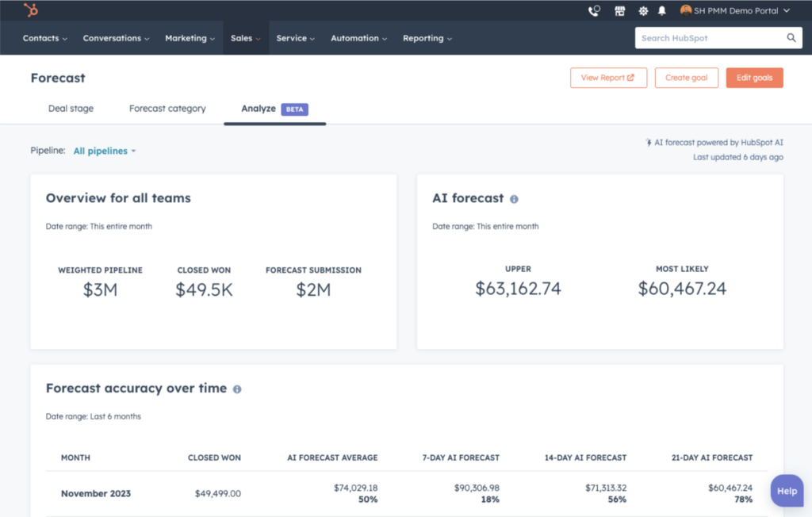Switch to the Forecast category tab

(167, 109)
